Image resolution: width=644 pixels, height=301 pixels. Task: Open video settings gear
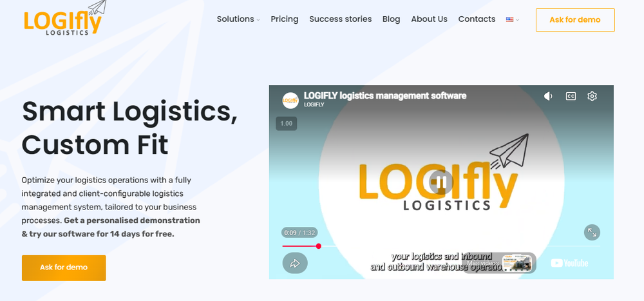[x=592, y=96]
